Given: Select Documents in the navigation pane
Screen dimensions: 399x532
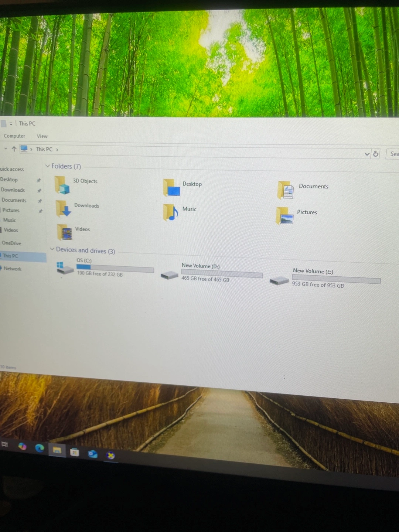Looking at the screenshot, I should coord(14,200).
